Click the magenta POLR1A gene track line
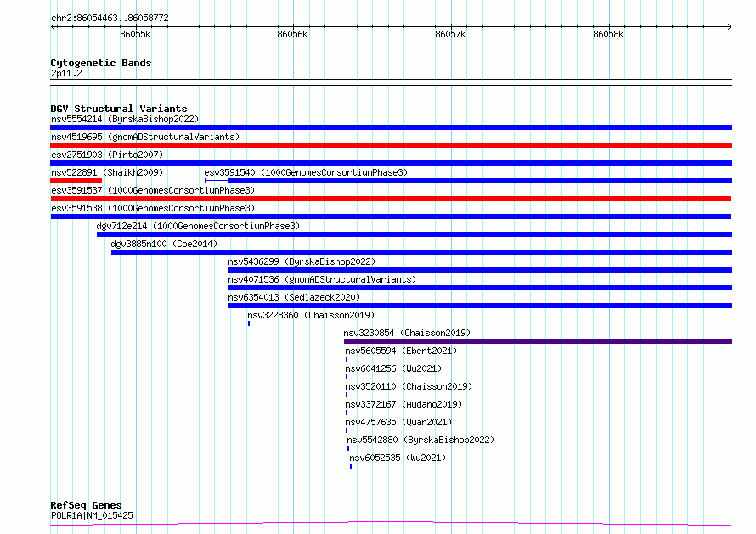Image resolution: width=756 pixels, height=534 pixels. (x=391, y=524)
